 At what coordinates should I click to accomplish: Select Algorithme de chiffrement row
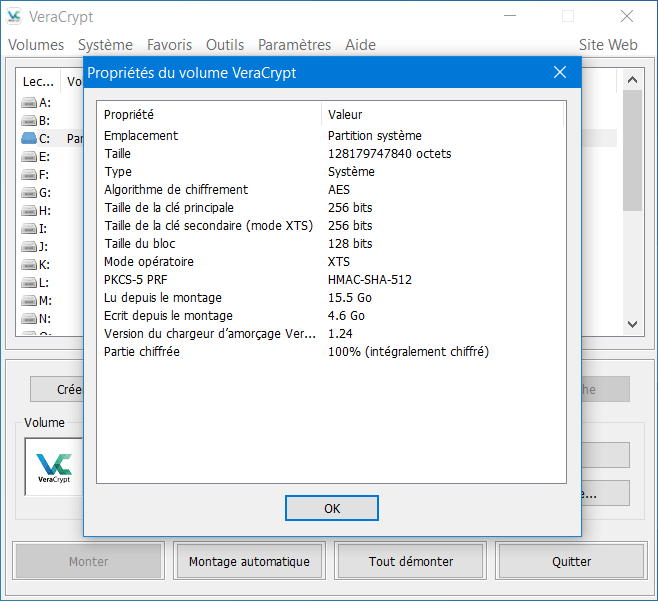[332, 190]
